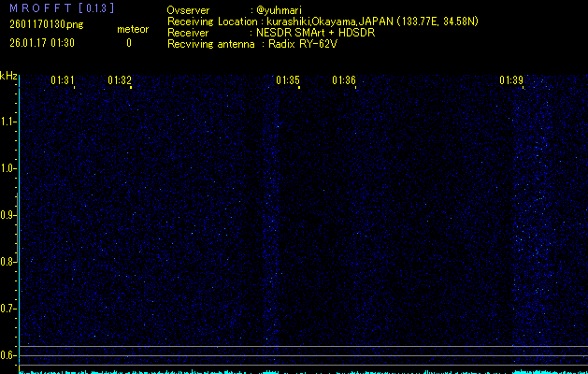Click the meteor label
This screenshot has height=374, width=588.
click(x=133, y=29)
